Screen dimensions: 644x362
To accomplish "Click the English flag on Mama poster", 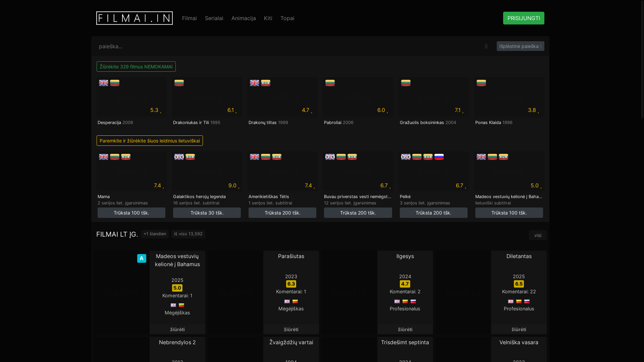I will 104,157.
